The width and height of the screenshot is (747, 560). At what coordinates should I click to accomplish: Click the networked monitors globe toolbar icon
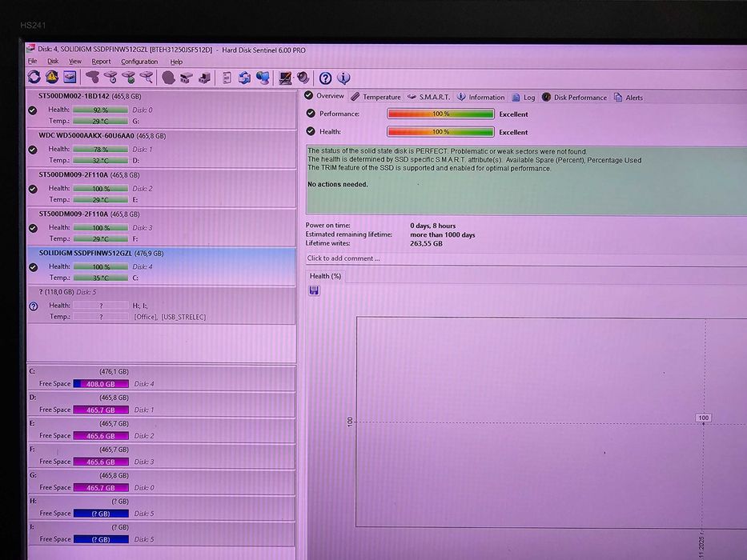[263, 78]
